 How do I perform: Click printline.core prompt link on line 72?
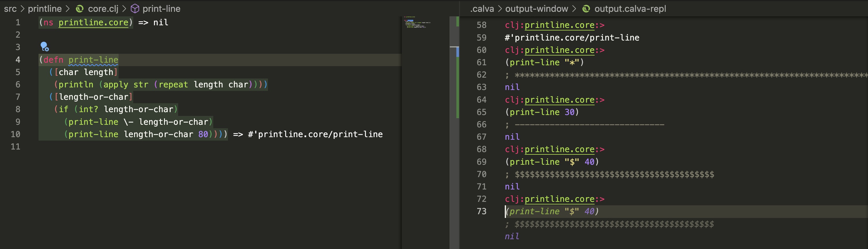pyautogui.click(x=559, y=199)
